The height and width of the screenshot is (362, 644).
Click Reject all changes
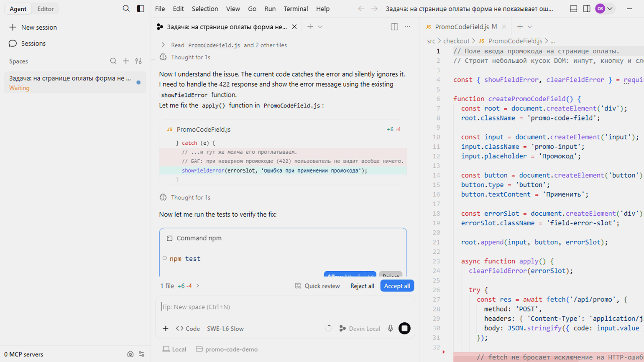tap(362, 286)
